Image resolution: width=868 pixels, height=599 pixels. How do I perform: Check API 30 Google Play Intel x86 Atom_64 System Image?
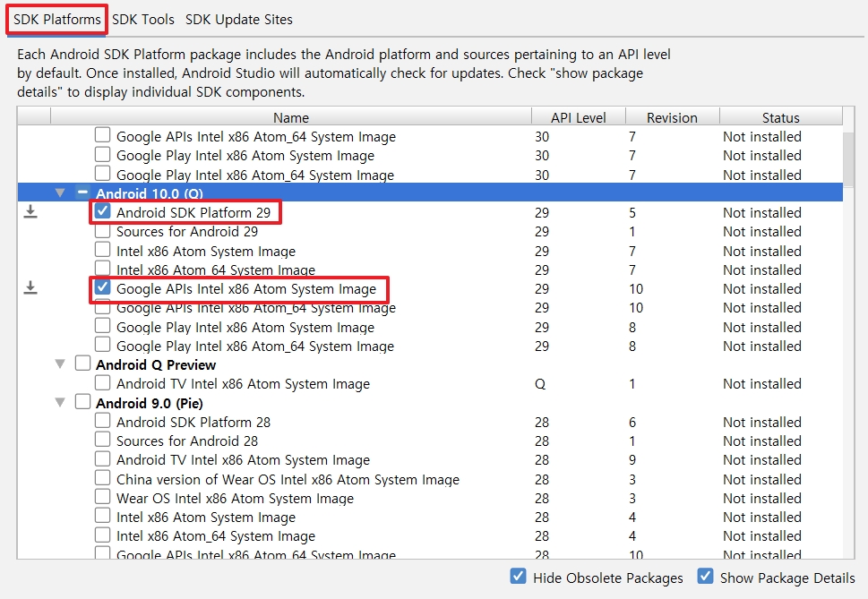pyautogui.click(x=102, y=174)
